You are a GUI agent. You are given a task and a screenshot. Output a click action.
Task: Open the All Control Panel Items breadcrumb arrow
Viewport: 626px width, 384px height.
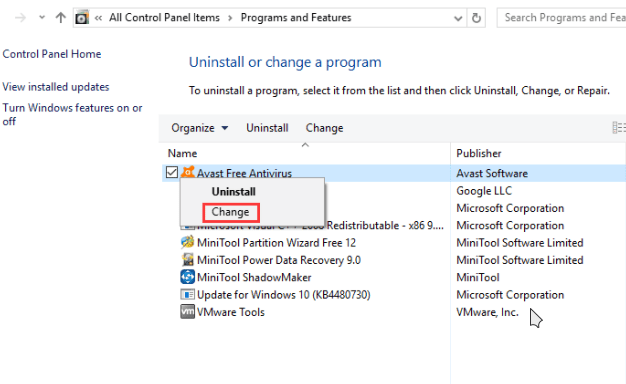click(230, 18)
